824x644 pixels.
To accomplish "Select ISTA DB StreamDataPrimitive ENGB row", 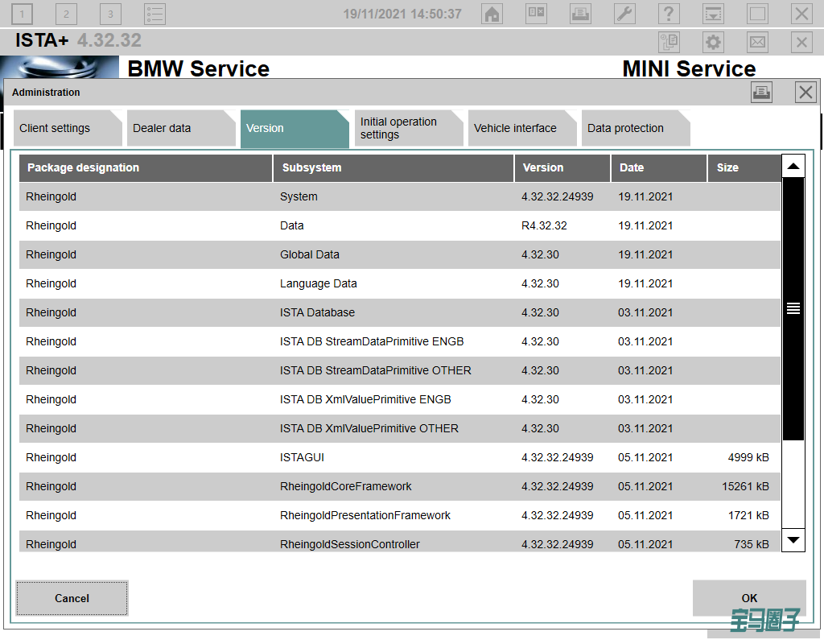I will (400, 341).
